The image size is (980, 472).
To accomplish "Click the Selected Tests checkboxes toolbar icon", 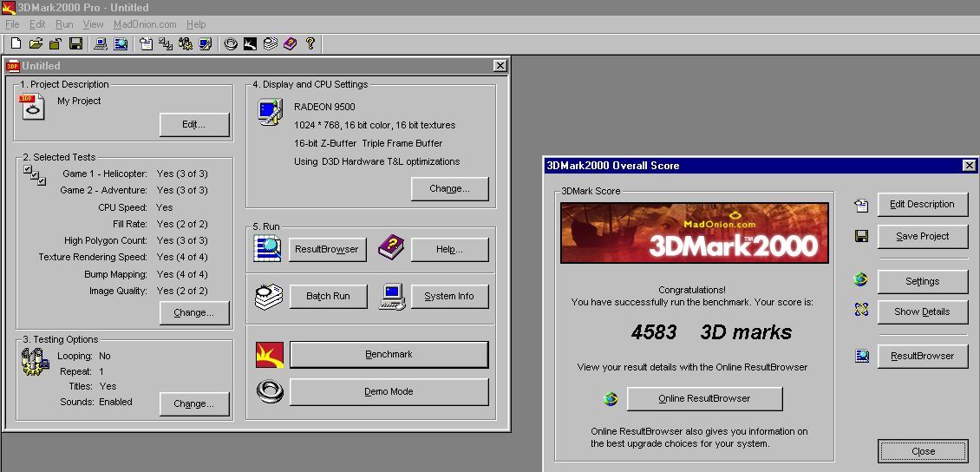I will pyautogui.click(x=166, y=43).
